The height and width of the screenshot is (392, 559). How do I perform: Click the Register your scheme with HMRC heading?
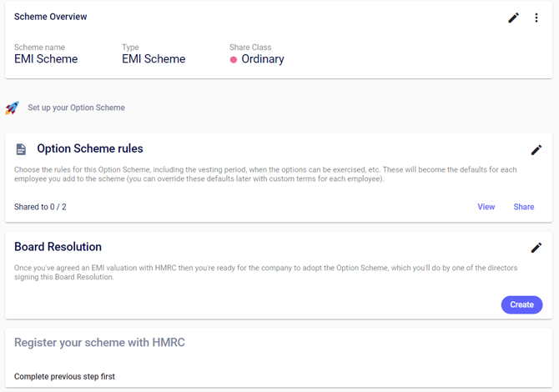99,343
